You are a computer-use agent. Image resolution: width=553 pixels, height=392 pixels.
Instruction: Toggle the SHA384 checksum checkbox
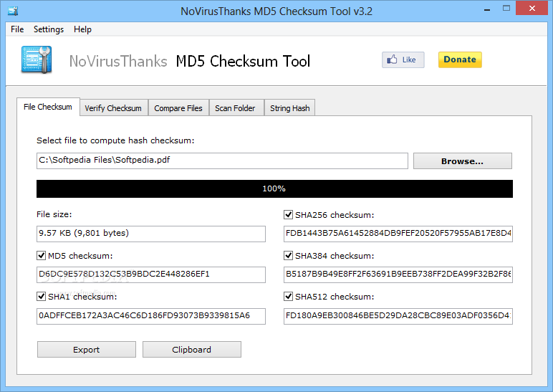click(x=288, y=255)
